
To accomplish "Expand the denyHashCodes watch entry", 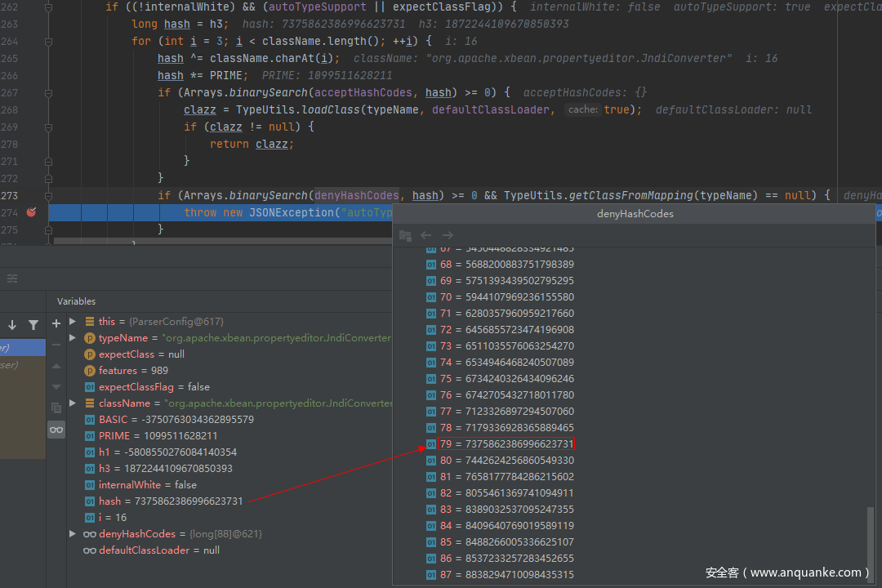I will (x=73, y=534).
